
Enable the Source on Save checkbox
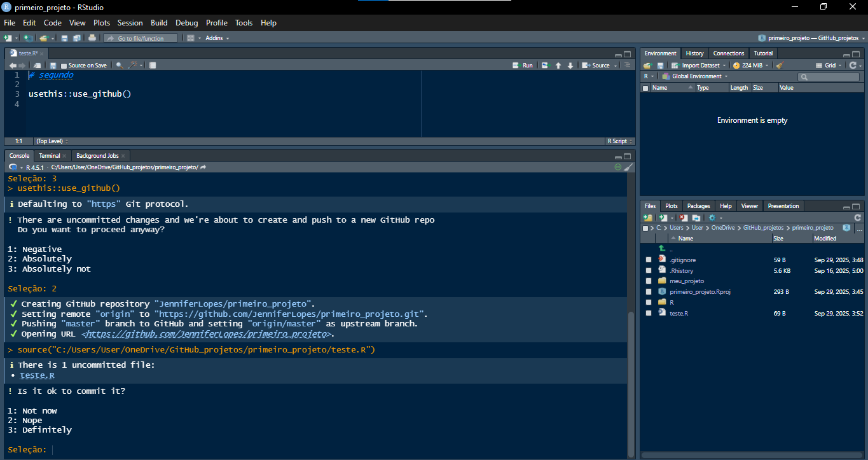point(64,66)
